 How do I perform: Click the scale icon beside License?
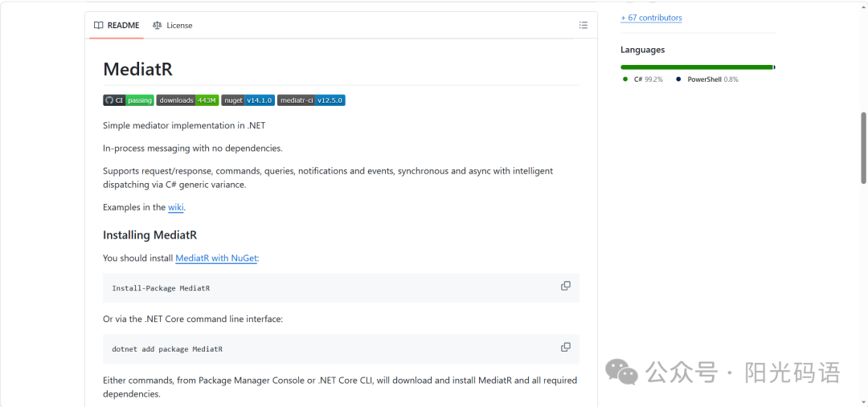pos(158,25)
